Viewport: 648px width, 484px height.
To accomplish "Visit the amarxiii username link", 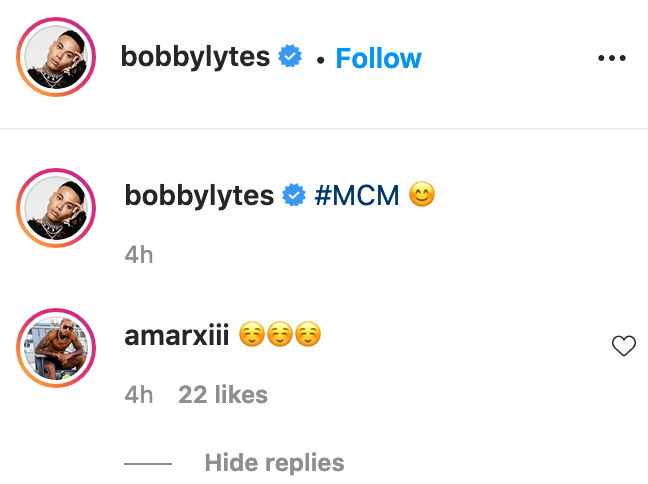I will point(177,336).
